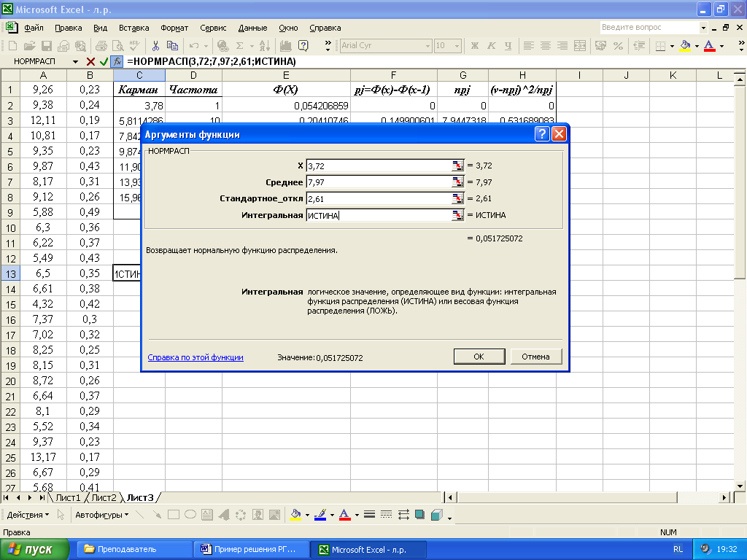Open the Данные menu
This screenshot has width=747, height=560.
click(x=252, y=28)
